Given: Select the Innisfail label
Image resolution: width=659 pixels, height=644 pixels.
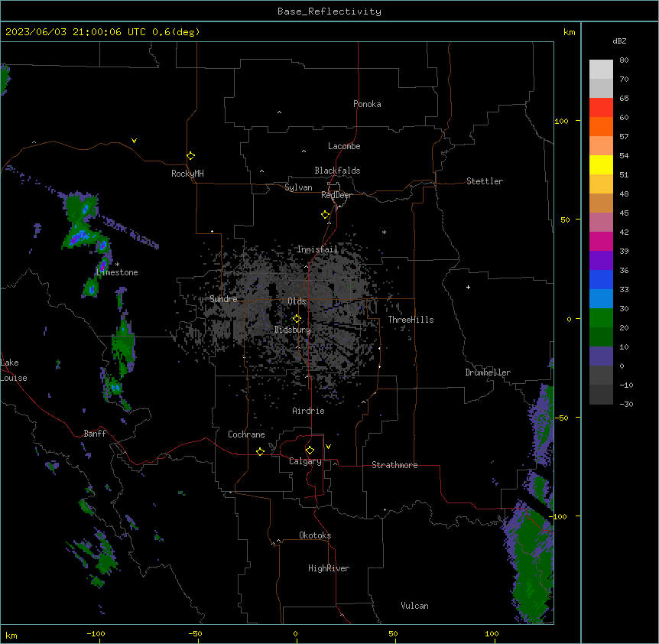Looking at the screenshot, I should (317, 249).
